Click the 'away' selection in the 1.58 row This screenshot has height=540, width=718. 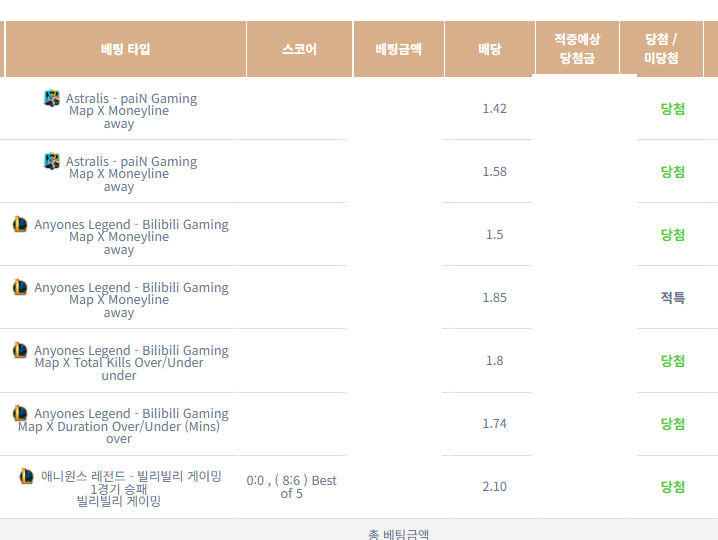(x=119, y=187)
